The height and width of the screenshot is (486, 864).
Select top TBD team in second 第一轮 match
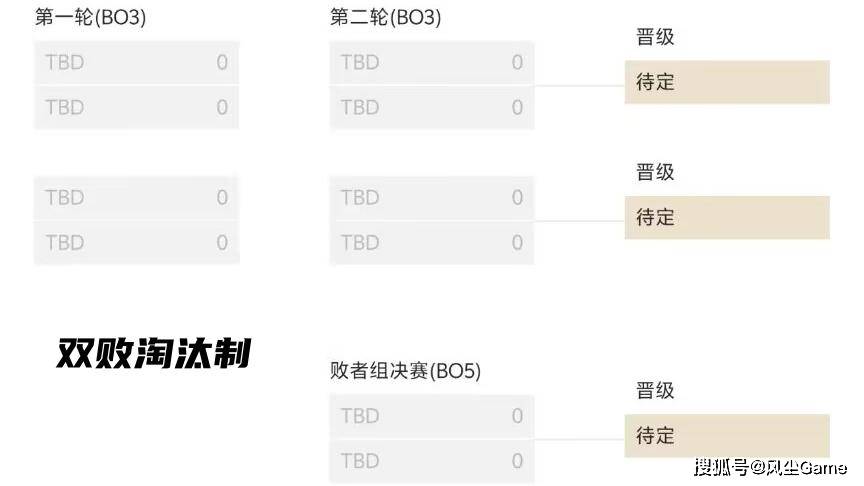click(x=136, y=198)
